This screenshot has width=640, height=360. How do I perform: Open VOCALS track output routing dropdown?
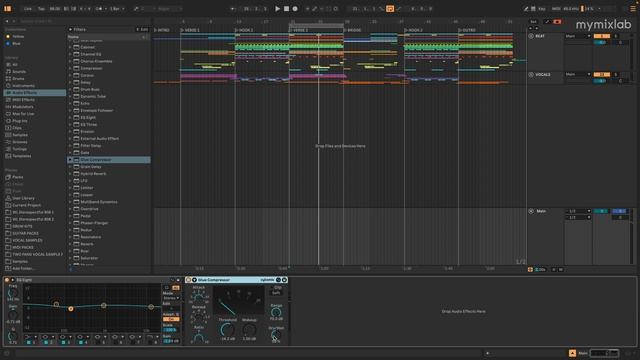[578, 74]
